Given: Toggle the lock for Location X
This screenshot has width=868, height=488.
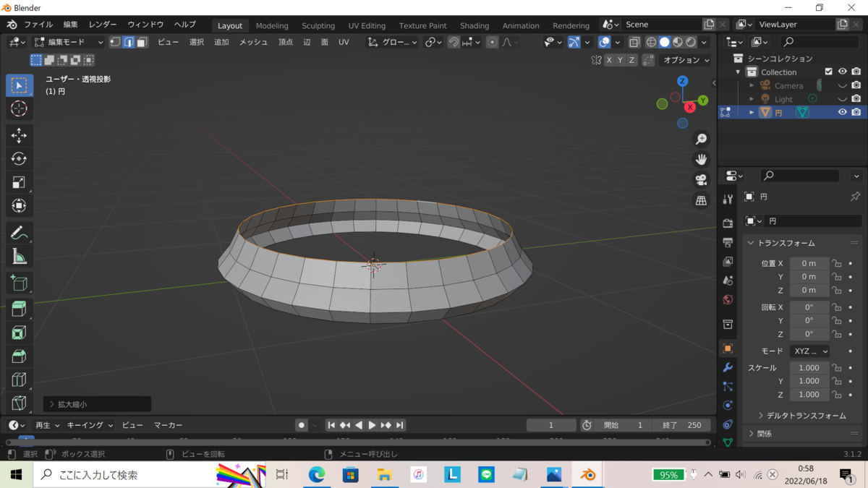Looking at the screenshot, I should [x=837, y=264].
